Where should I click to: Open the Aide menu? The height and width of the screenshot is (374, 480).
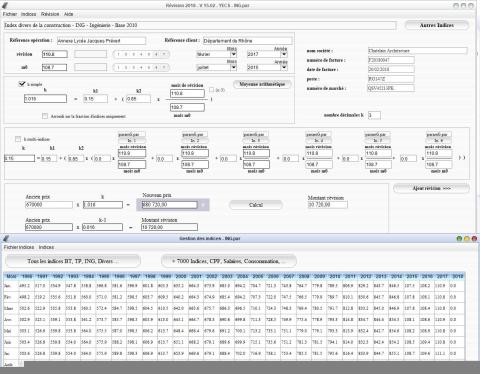pos(68,14)
